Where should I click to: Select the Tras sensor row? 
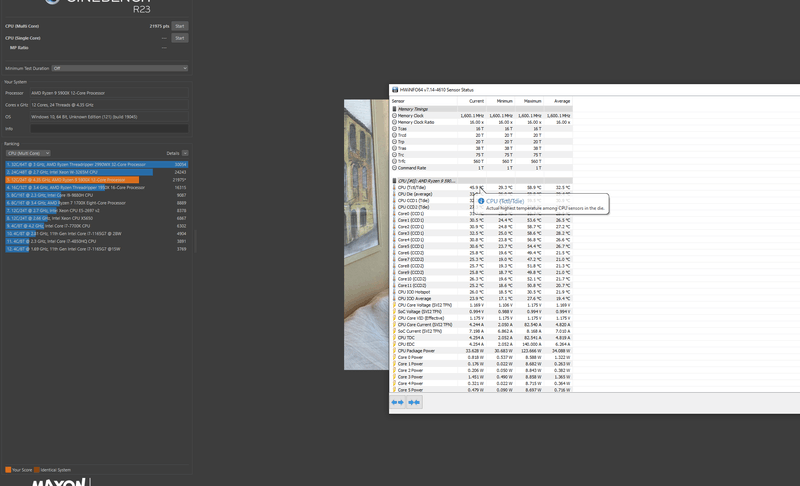pyautogui.click(x=481, y=148)
